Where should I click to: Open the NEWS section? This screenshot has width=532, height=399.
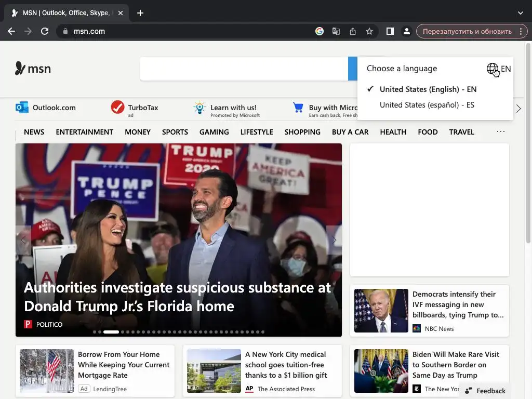coord(34,132)
